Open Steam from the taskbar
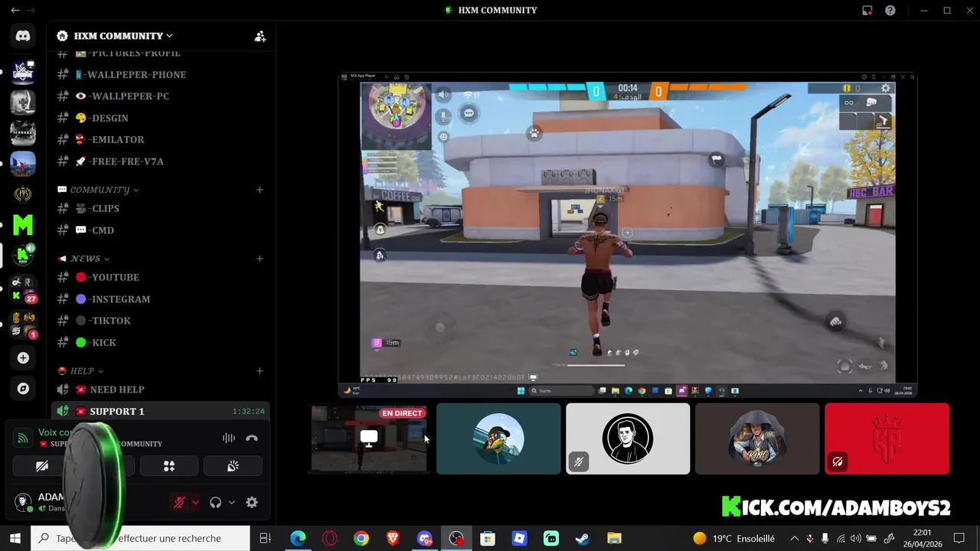 [583, 539]
